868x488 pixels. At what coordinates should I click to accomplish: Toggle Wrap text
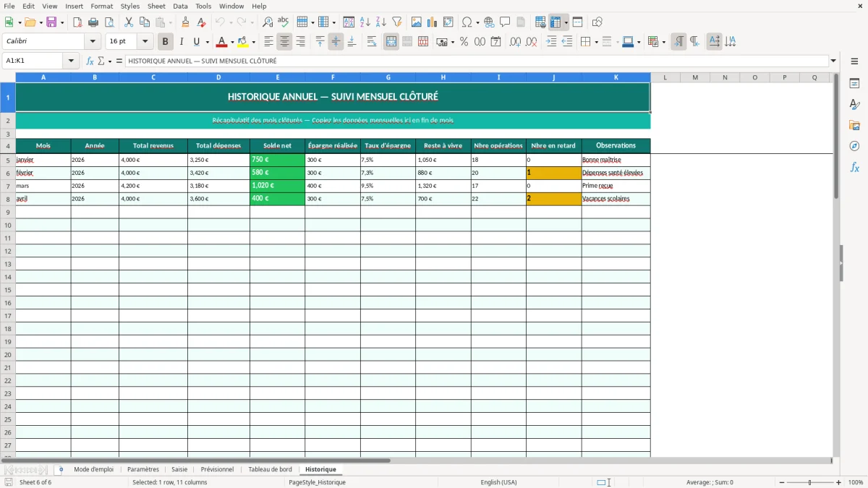point(371,42)
